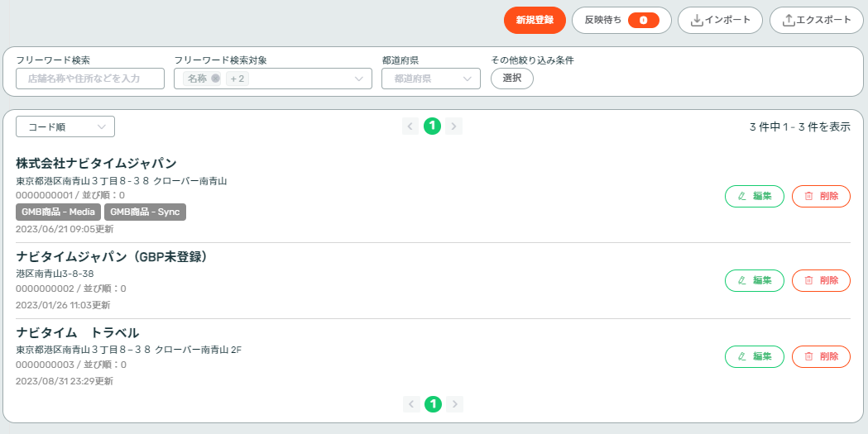The width and height of the screenshot is (868, 434).
Task: Expand the フリーワード検索対象 dropdown arrow
Action: 359,79
